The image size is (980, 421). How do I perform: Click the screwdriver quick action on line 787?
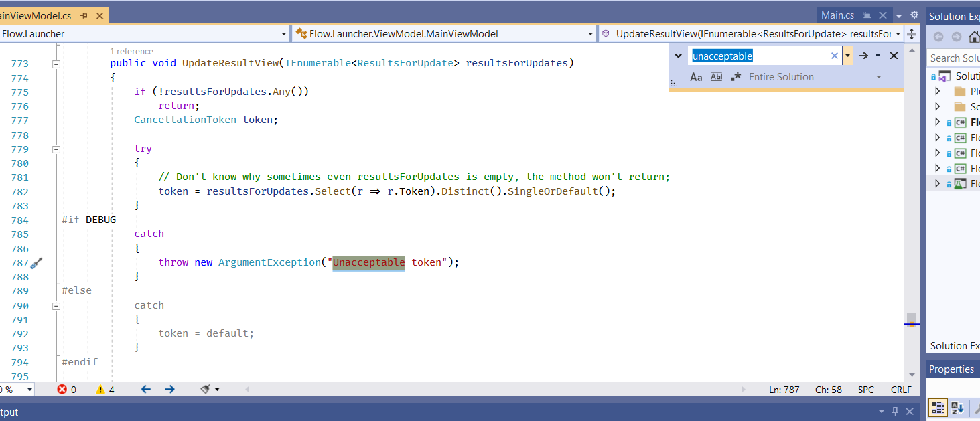coord(37,262)
